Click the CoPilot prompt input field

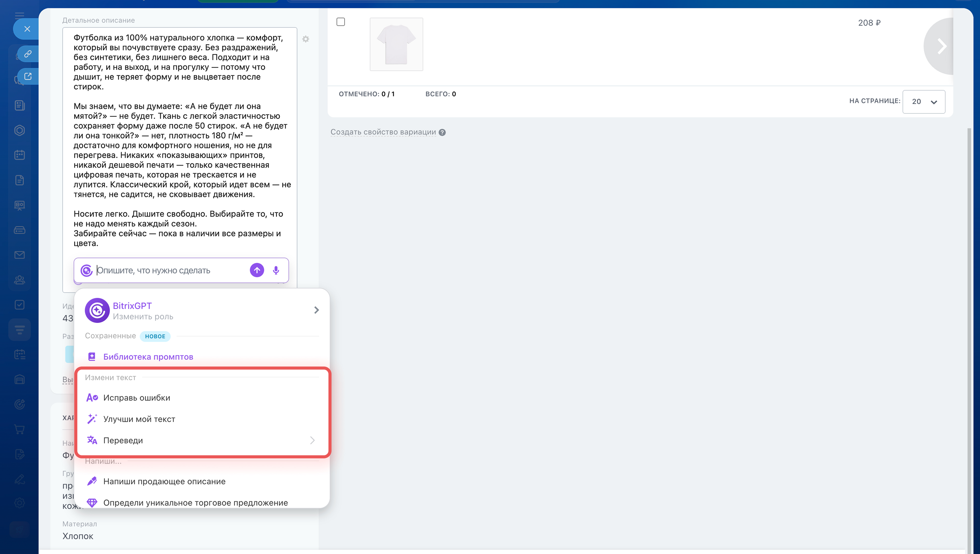169,270
